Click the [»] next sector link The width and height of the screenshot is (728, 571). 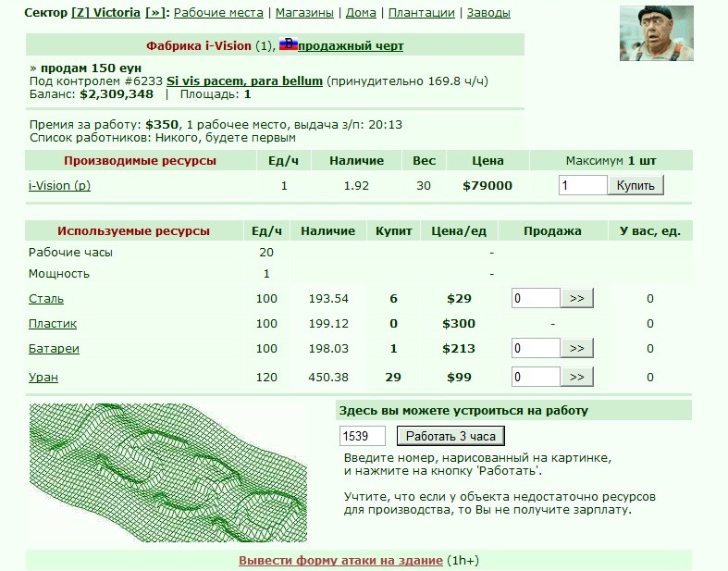click(x=155, y=13)
